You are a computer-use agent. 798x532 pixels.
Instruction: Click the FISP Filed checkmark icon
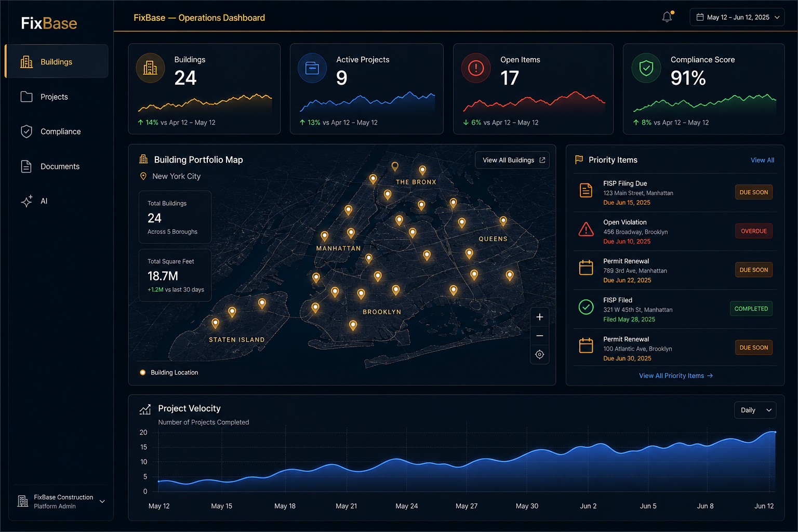coord(586,307)
